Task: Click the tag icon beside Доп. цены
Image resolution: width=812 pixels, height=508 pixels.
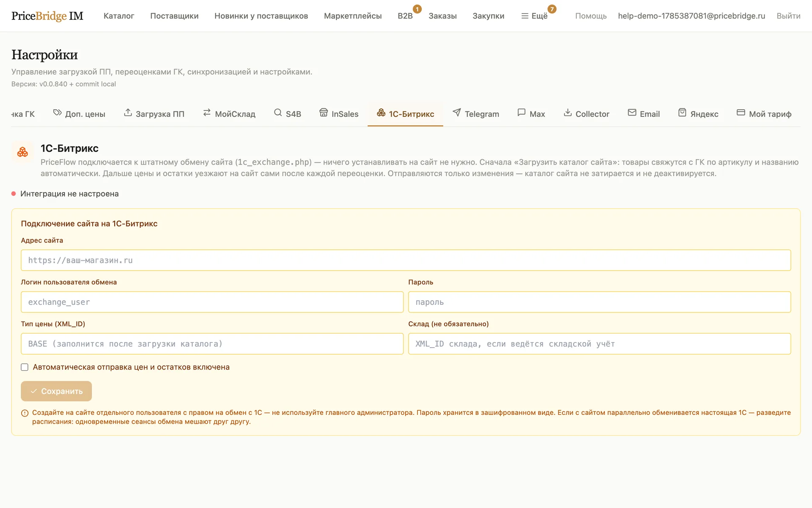Action: tap(57, 113)
